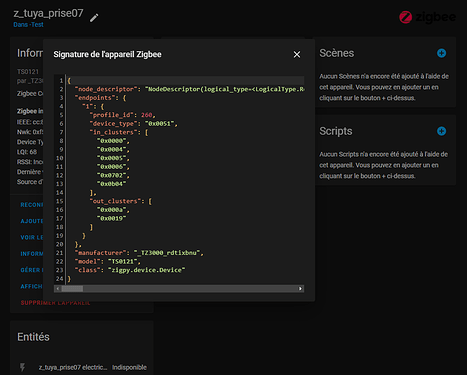
Task: Click the pencil edit icon beside z_tuya_prise07
Action: pos(94,18)
